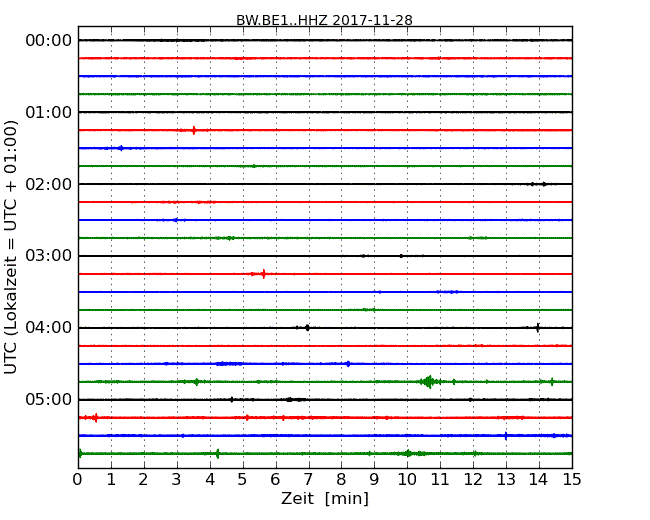Select the red spike near minute 5.6 on 03:15 trace
The width and height of the screenshot is (650, 520).
pyautogui.click(x=263, y=274)
